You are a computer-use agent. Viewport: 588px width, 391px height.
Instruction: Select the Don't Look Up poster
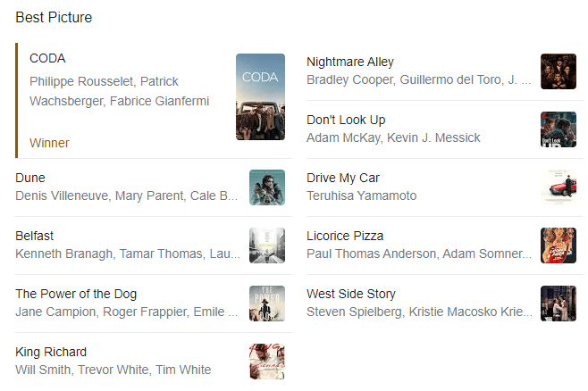(558, 129)
